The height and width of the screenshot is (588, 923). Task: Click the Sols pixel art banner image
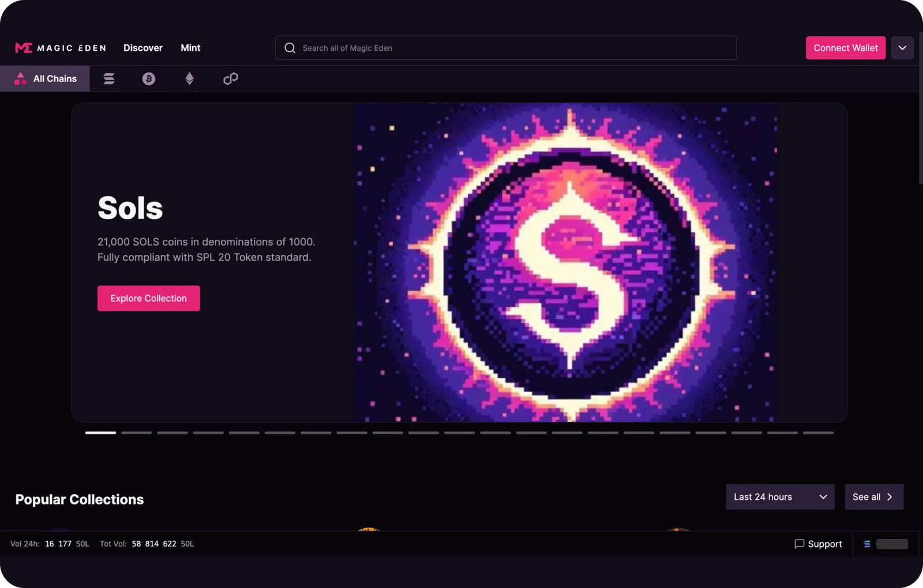565,262
